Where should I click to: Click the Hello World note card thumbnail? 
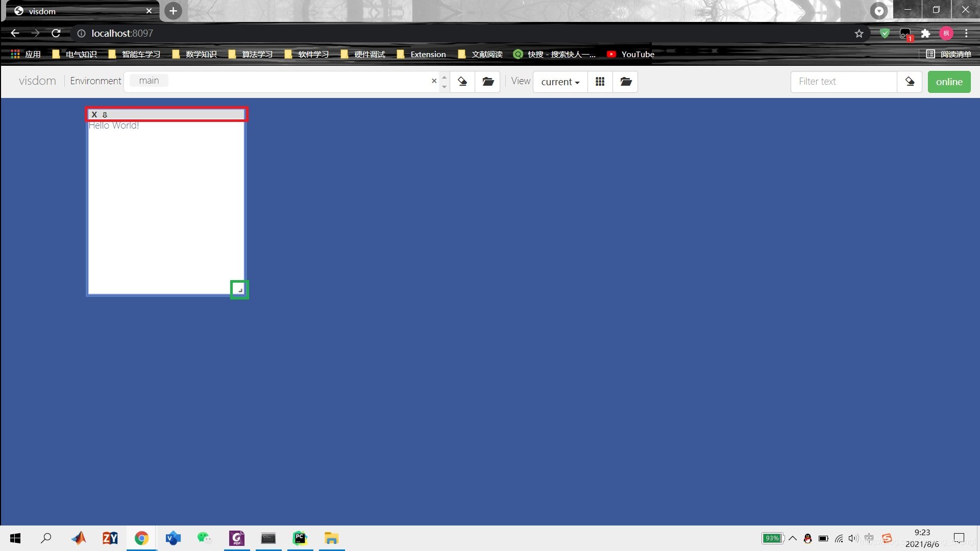(x=166, y=202)
